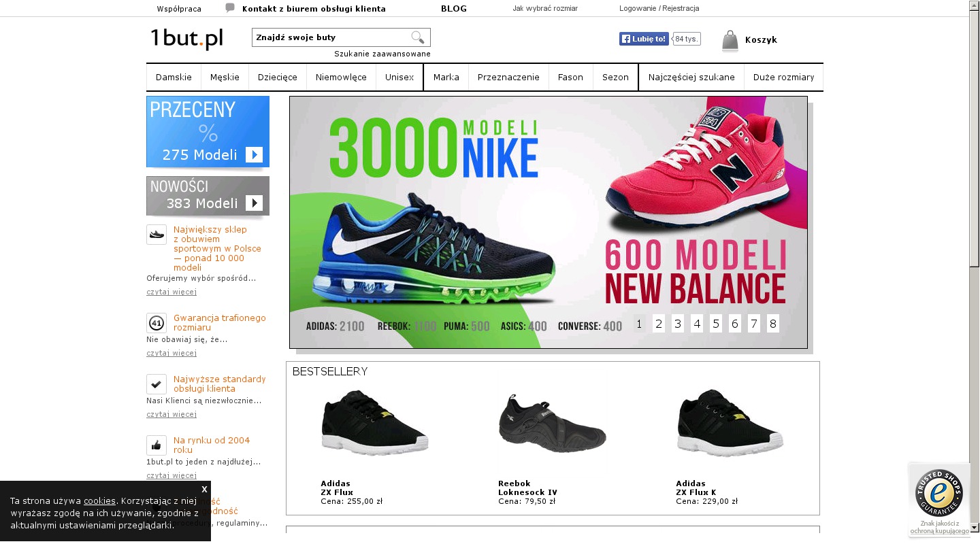Switch banner to slide 5
This screenshot has width=980, height=544.
coord(716,324)
